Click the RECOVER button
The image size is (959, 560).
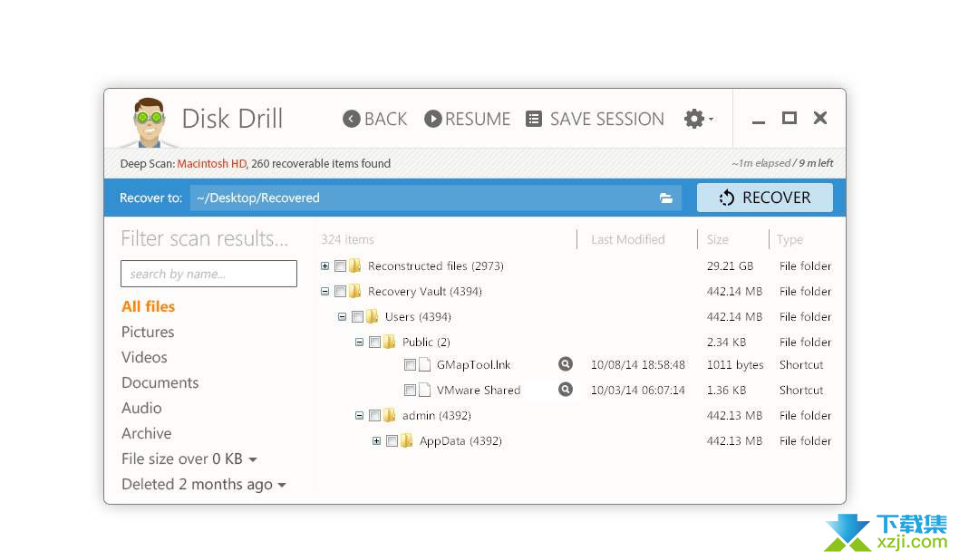pos(764,198)
